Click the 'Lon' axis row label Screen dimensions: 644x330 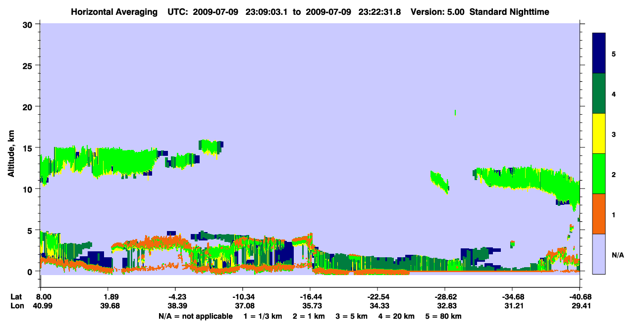[x=17, y=306]
